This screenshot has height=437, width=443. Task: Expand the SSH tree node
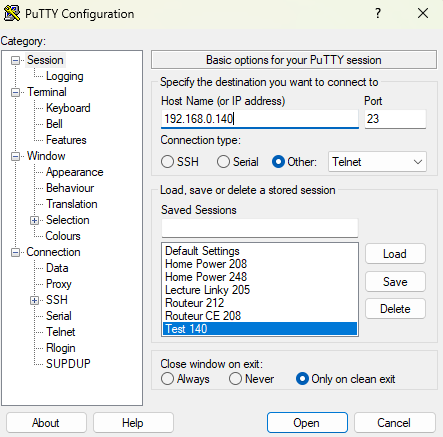pyautogui.click(x=34, y=300)
